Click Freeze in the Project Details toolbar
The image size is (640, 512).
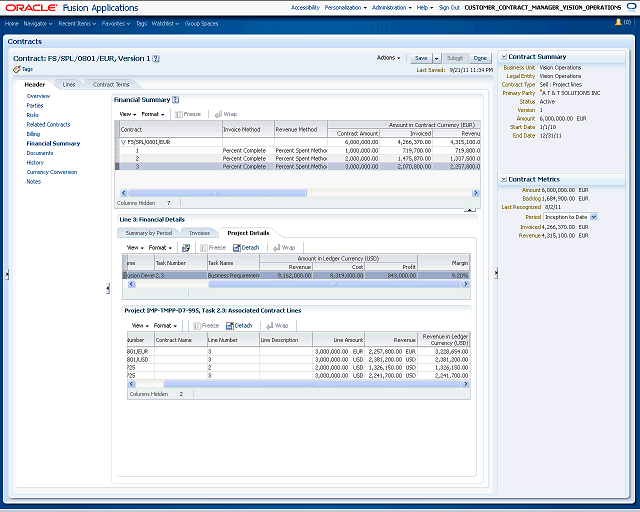tap(213, 248)
